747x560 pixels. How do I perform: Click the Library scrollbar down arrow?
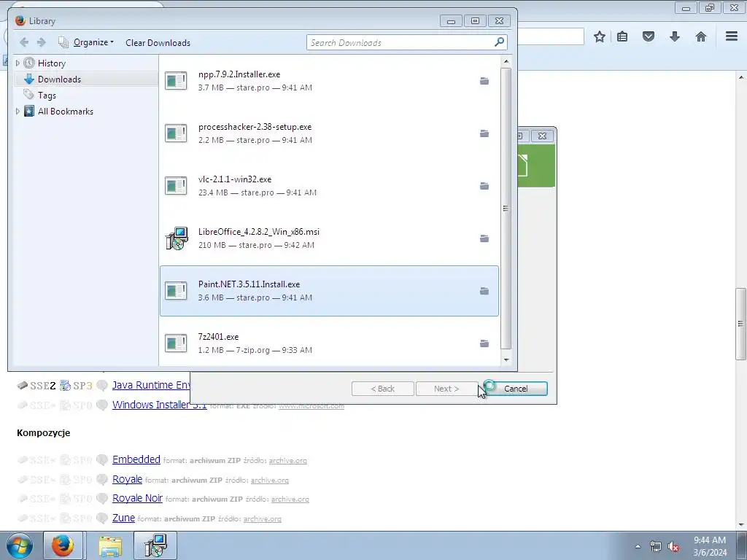(506, 360)
